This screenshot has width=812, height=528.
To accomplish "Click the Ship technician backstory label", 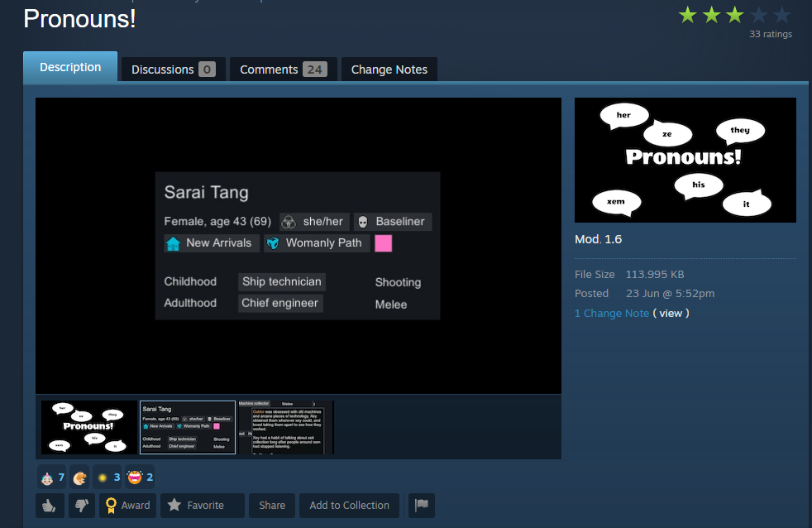I will tap(282, 282).
